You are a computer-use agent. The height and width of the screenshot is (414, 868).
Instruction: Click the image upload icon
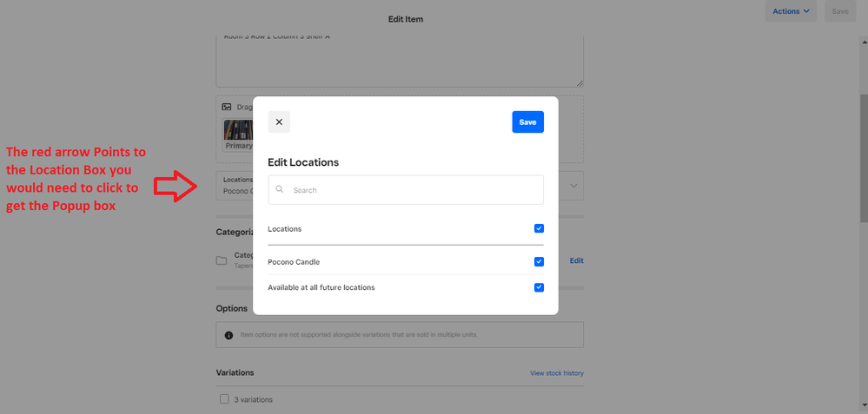point(227,107)
